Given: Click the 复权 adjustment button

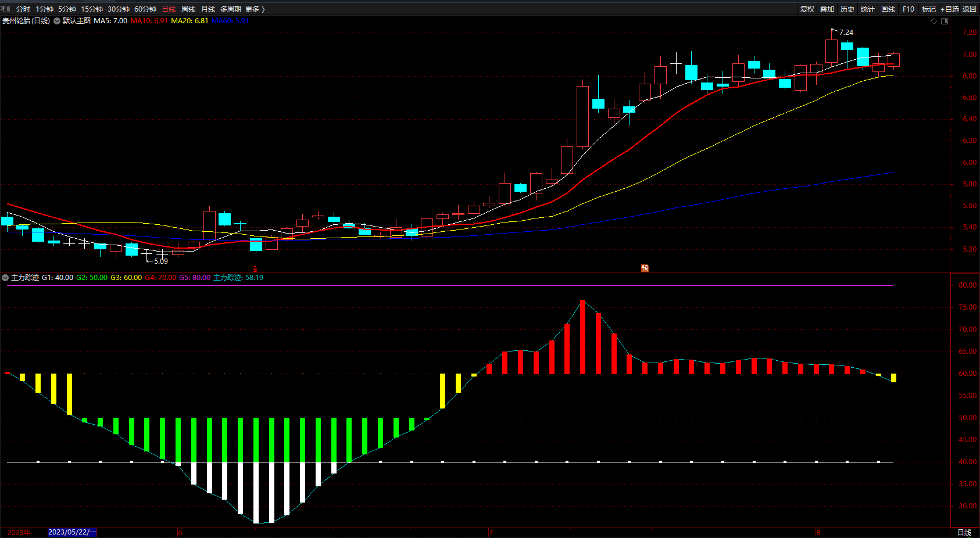Looking at the screenshot, I should (x=807, y=9).
